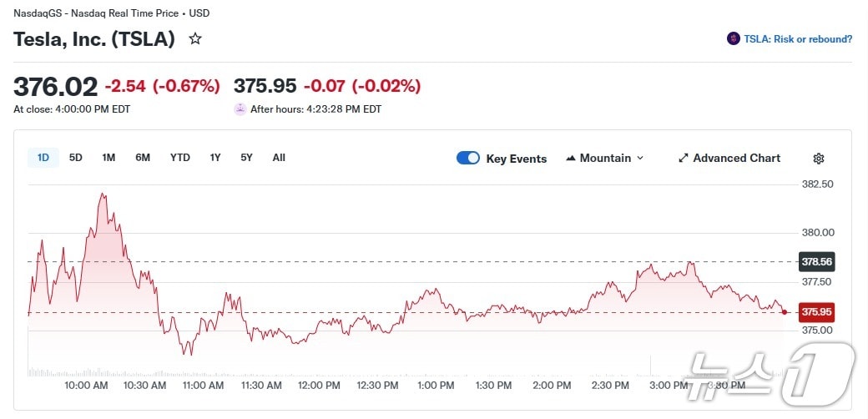Open TSLA: Risk or rebound? link
The width and height of the screenshot is (868, 419).
[x=798, y=38]
